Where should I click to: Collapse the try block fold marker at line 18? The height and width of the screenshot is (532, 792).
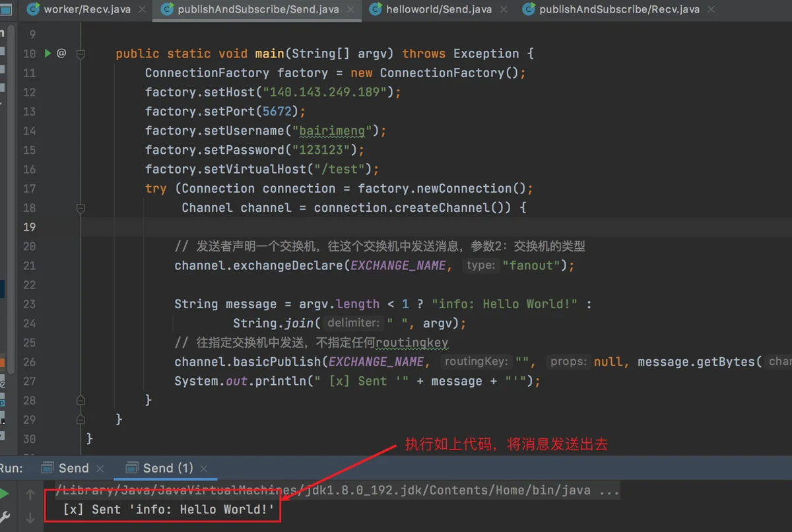click(81, 208)
